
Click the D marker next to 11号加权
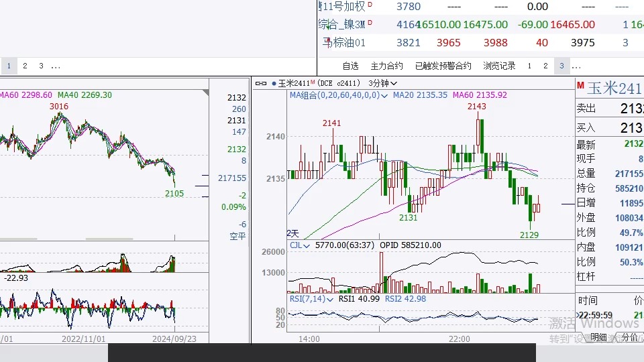click(370, 5)
